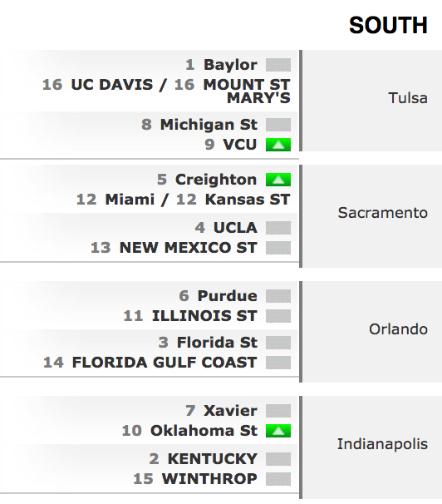This screenshot has width=442, height=504.
Task: Click the gray indicator beside UCLA
Action: [278, 228]
